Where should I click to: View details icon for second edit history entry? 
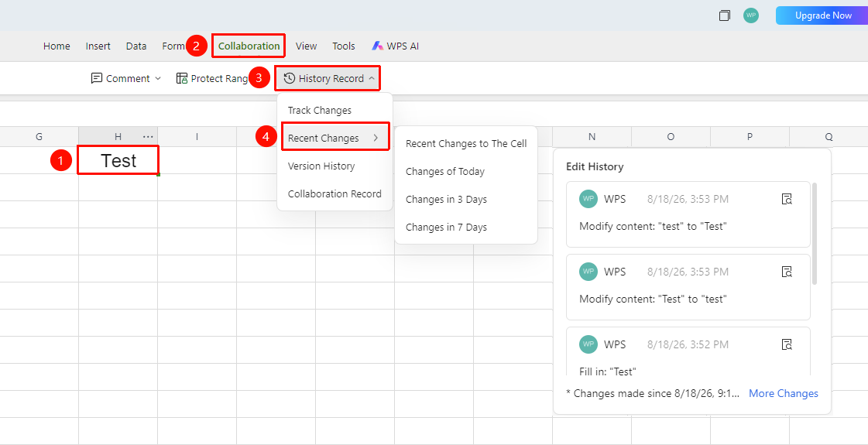(787, 272)
